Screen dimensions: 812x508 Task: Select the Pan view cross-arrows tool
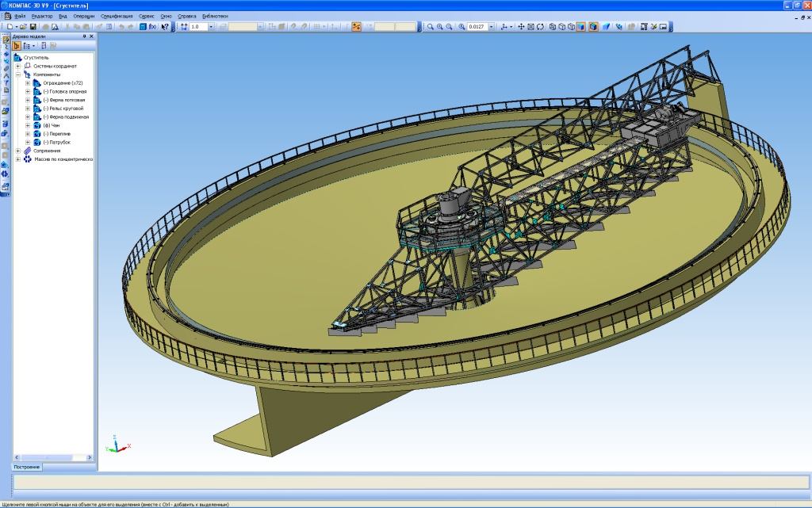521,26
